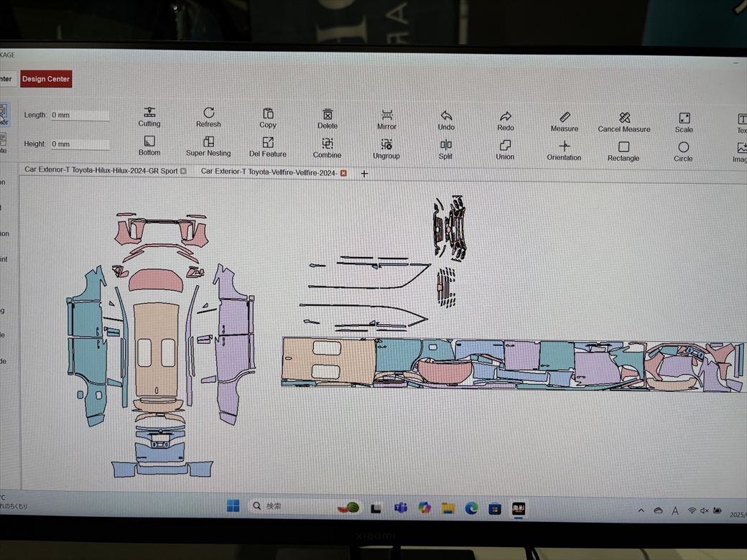This screenshot has height=560, width=747.
Task: Choose the Rectangle shape tool
Action: click(623, 147)
